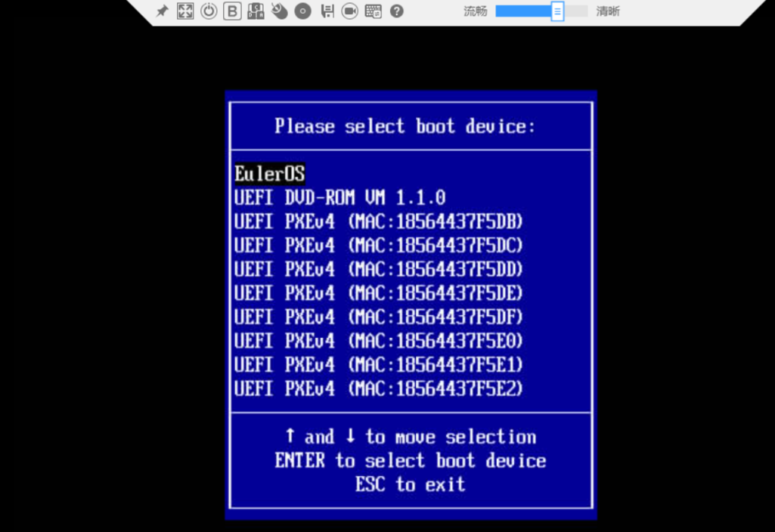The image size is (775, 532).
Task: Select PXEv4 entry with MAC 18564437F5DB
Action: point(379,221)
